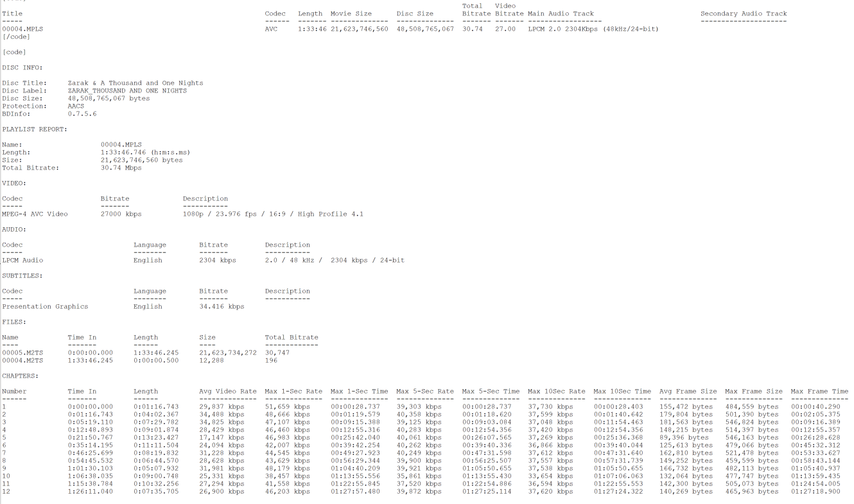This screenshot has height=504, width=854.
Task: Click the AACS protection value
Action: [x=76, y=106]
